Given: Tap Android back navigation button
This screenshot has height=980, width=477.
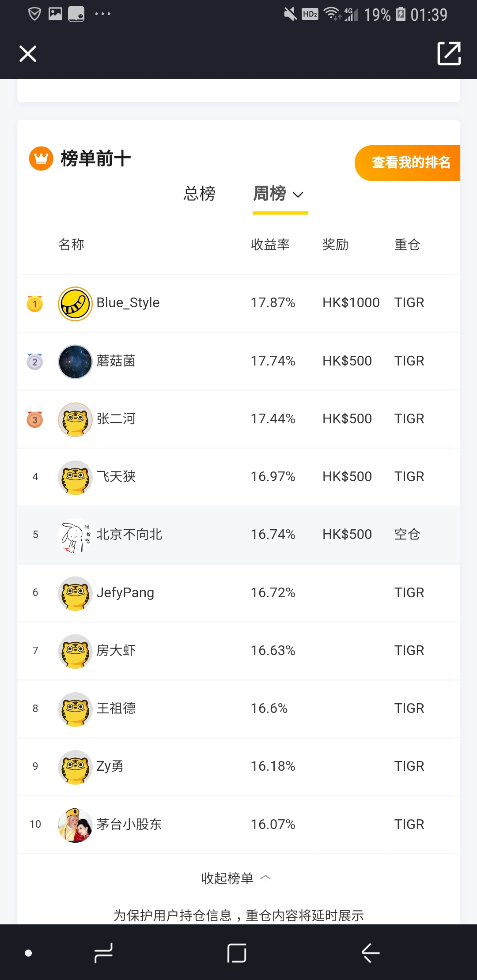Looking at the screenshot, I should click(x=370, y=953).
